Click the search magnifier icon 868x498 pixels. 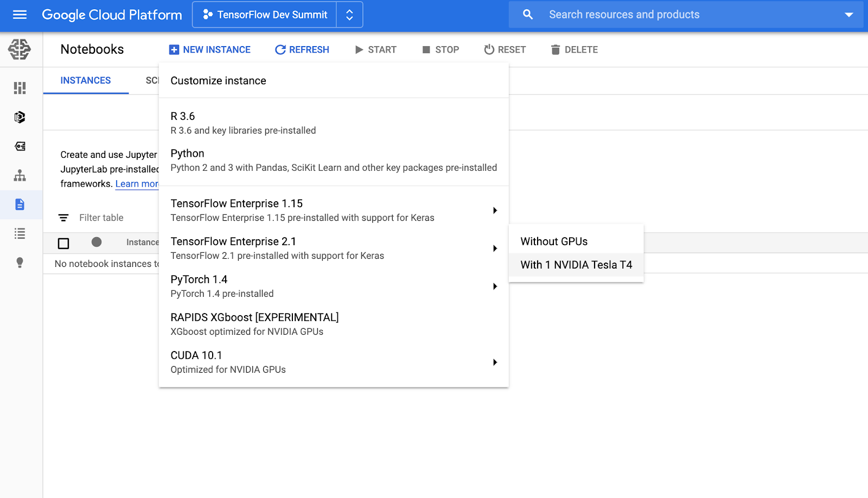coord(528,15)
